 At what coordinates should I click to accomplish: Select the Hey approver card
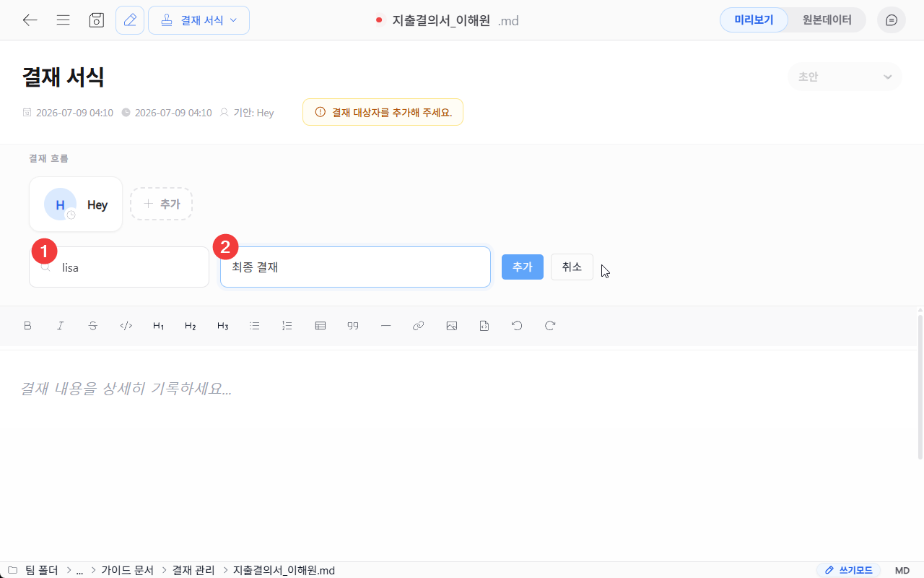pyautogui.click(x=76, y=204)
